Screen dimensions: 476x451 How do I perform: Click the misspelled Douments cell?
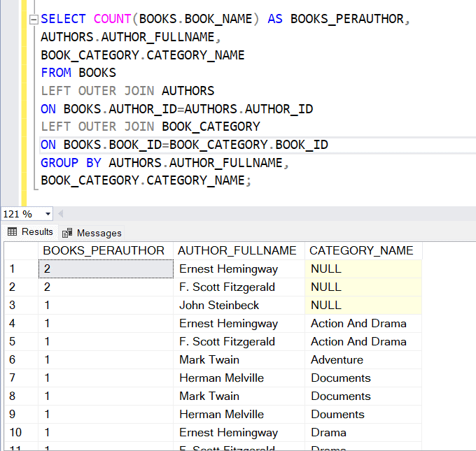[363, 415]
